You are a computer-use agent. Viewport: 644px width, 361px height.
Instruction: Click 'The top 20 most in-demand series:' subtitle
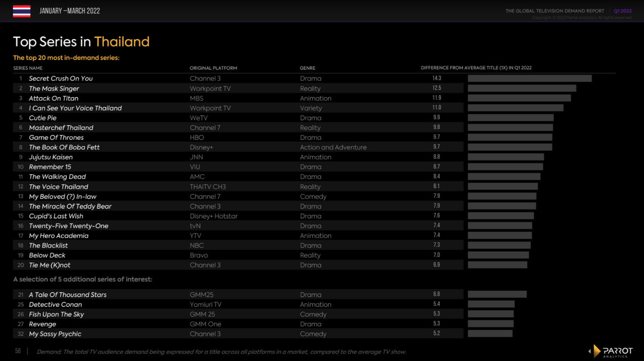coord(66,58)
